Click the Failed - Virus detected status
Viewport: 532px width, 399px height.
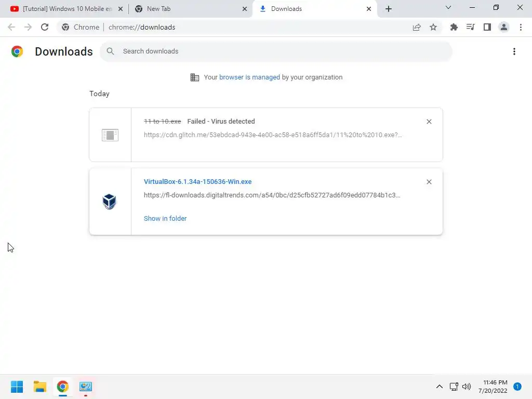221,122
